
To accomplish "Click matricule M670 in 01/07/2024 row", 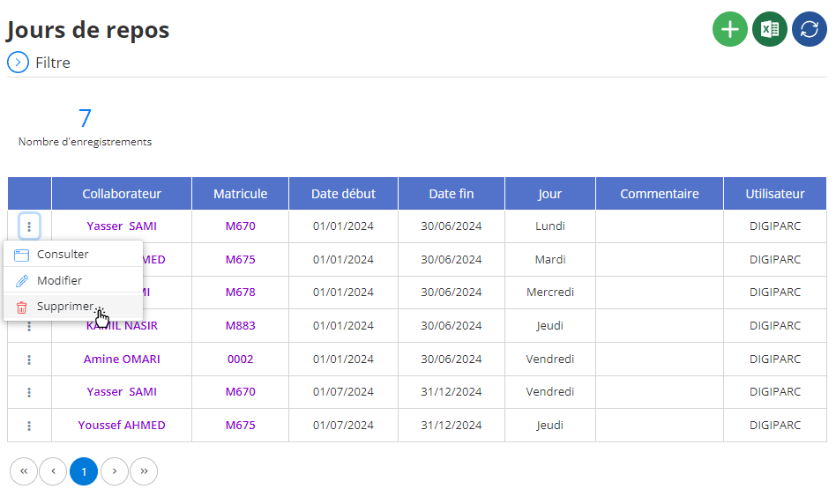I will coord(241,391).
